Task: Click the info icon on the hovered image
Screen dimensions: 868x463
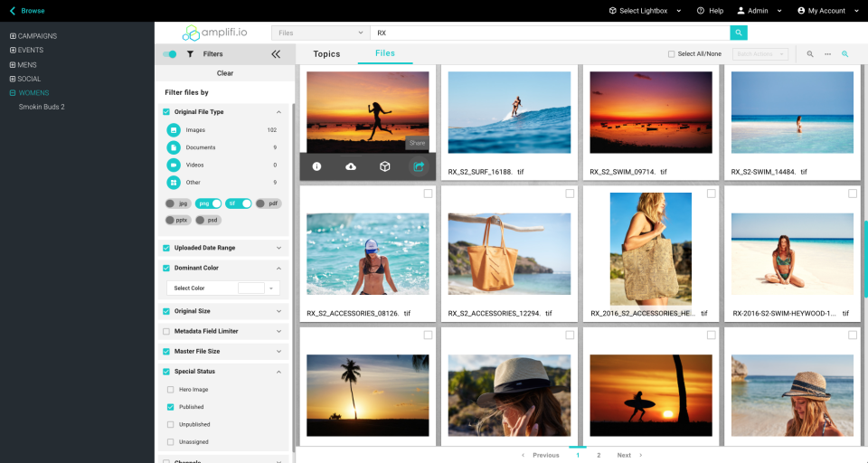Action: pyautogui.click(x=316, y=166)
